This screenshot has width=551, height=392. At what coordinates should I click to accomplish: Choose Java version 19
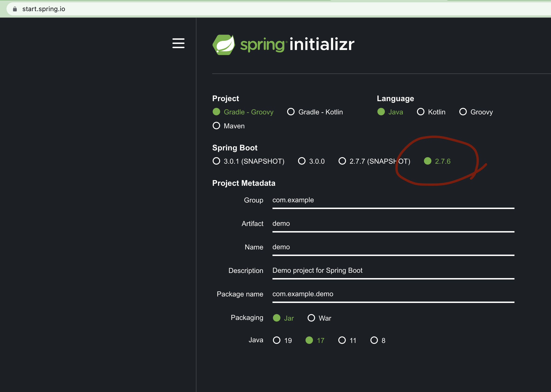coord(282,340)
